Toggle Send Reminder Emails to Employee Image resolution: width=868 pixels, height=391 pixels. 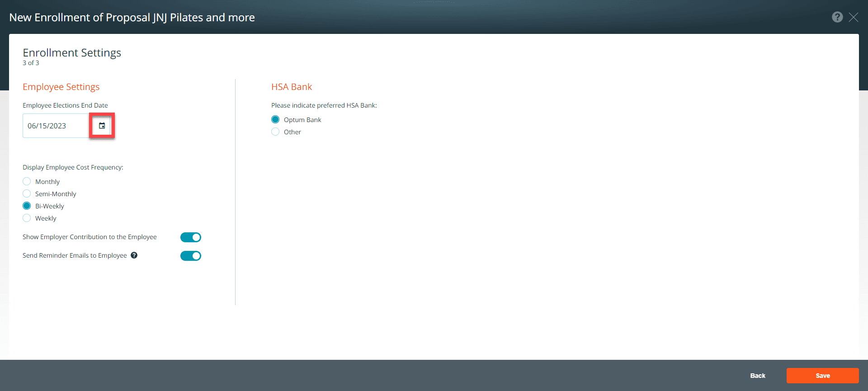[x=191, y=256]
